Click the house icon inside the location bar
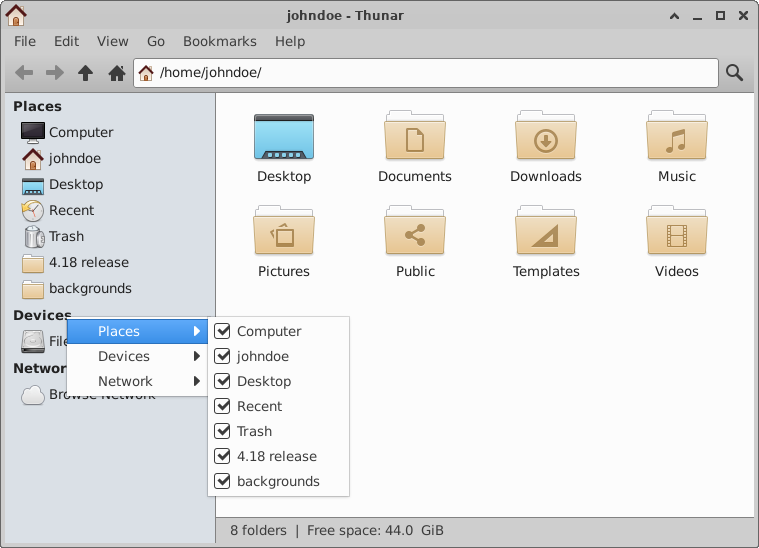The image size is (759, 548). coord(146,73)
